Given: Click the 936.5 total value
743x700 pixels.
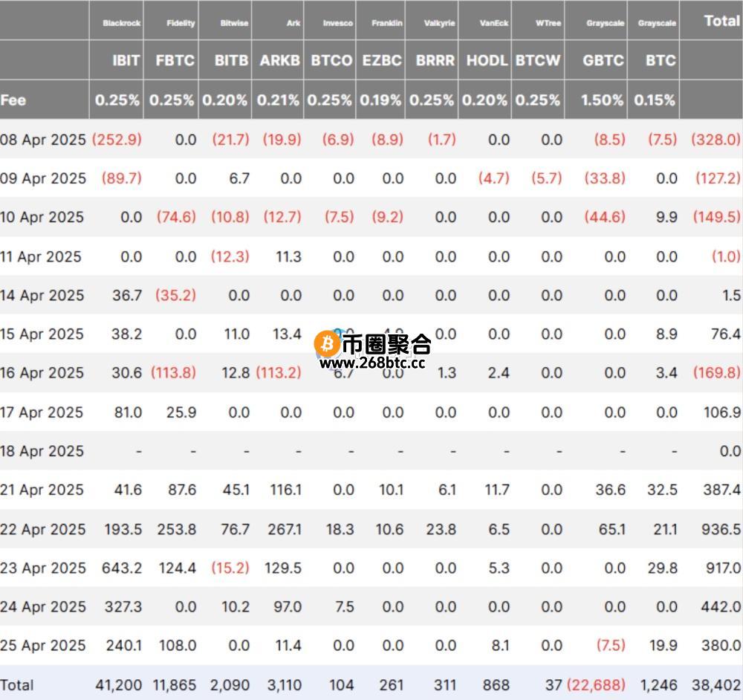Looking at the screenshot, I should 721,530.
